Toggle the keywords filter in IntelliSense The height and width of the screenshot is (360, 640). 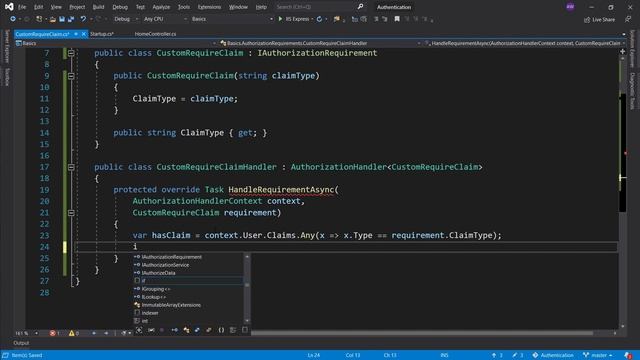(233, 330)
